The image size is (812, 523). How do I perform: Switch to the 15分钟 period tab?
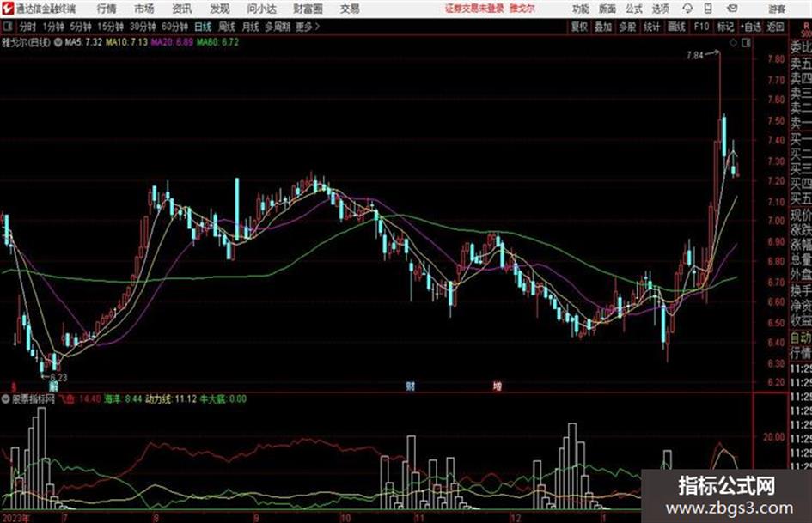pyautogui.click(x=111, y=27)
